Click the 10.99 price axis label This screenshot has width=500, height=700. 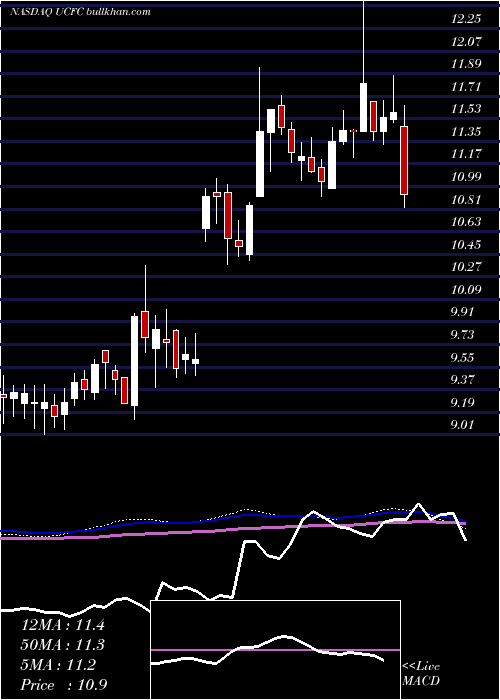(466, 176)
